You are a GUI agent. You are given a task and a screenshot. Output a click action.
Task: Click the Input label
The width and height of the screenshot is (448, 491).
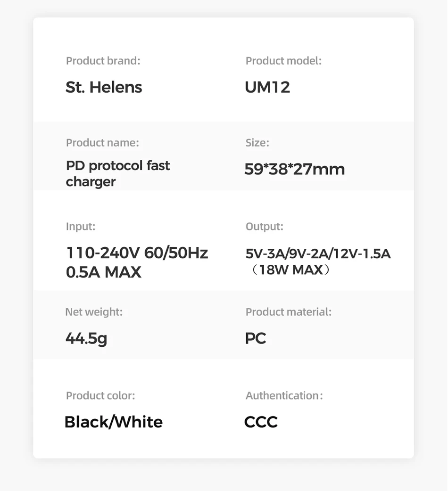pos(81,226)
